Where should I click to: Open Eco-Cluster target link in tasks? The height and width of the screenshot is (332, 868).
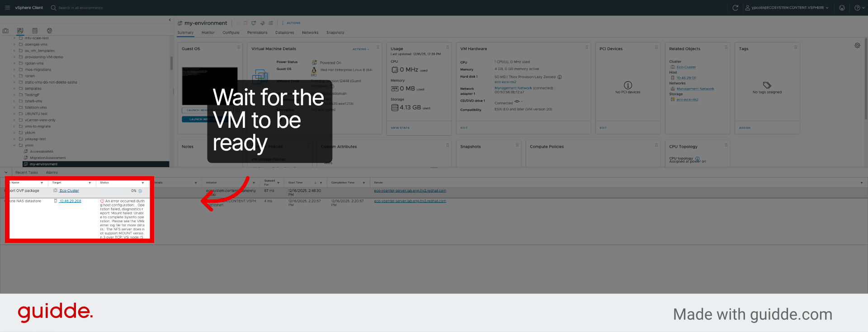click(x=69, y=191)
